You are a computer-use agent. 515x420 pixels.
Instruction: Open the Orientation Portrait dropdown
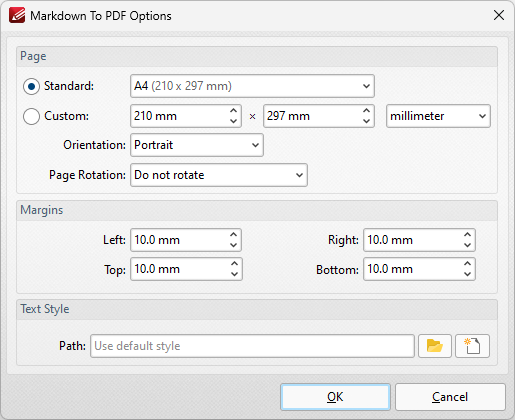click(197, 145)
